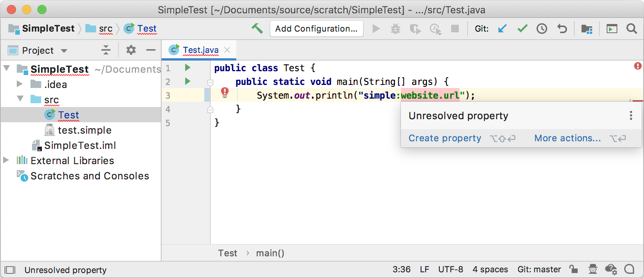Toggle tool window bars in status bar
The height and width of the screenshot is (278, 644).
tap(10, 270)
